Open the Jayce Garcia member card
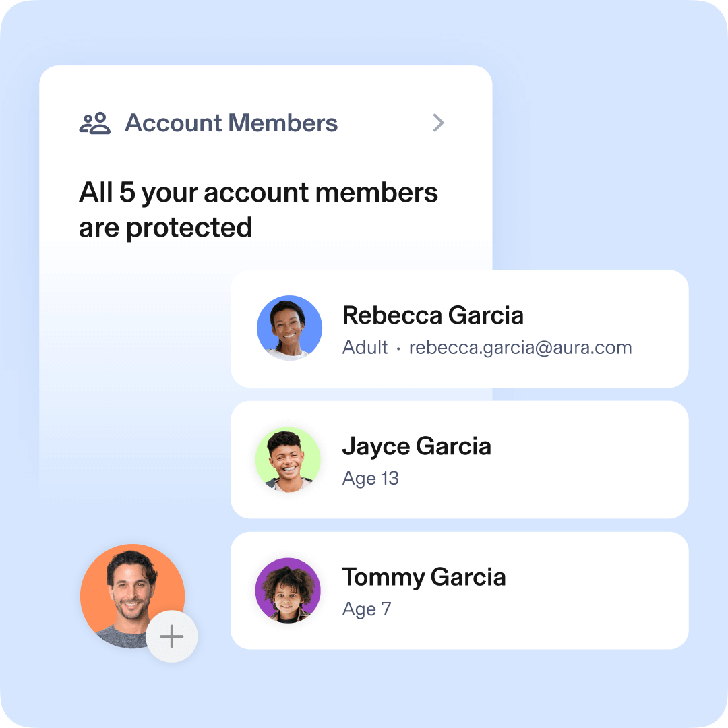The height and width of the screenshot is (728, 728). pyautogui.click(x=459, y=460)
